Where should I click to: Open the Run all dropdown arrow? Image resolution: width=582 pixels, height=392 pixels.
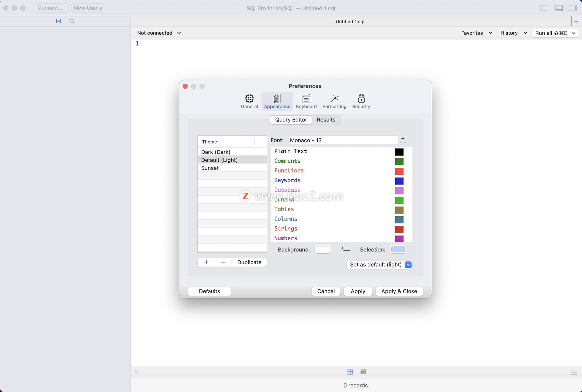tap(574, 33)
